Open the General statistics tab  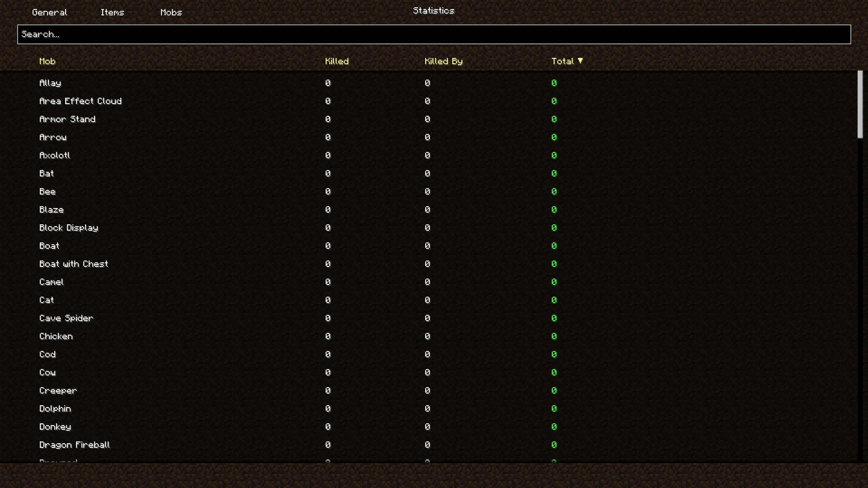point(49,12)
